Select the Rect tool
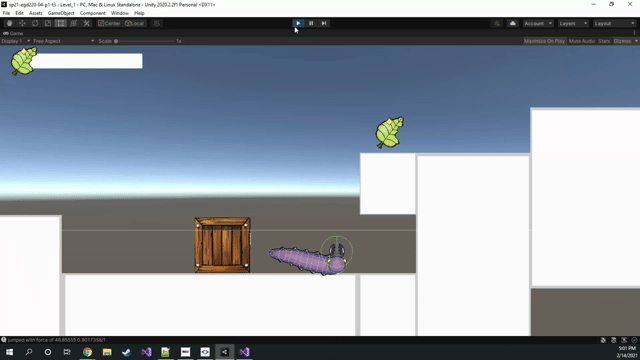The width and height of the screenshot is (640, 360). click(61, 23)
